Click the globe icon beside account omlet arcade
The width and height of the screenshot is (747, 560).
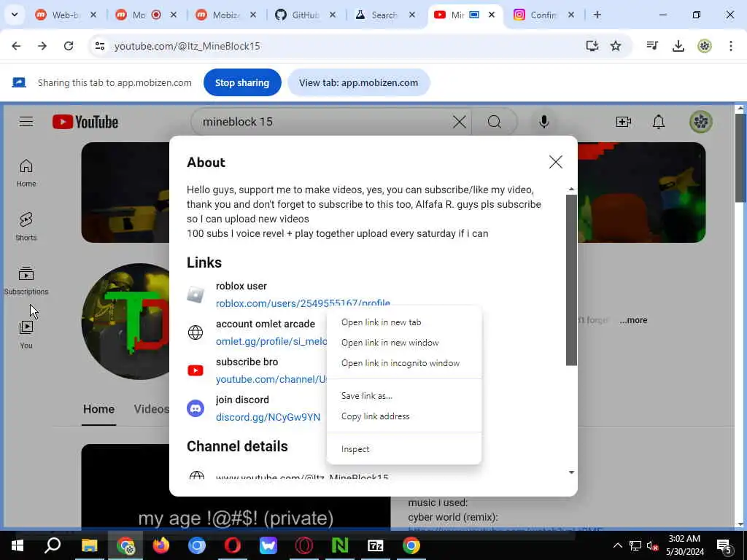click(x=196, y=332)
